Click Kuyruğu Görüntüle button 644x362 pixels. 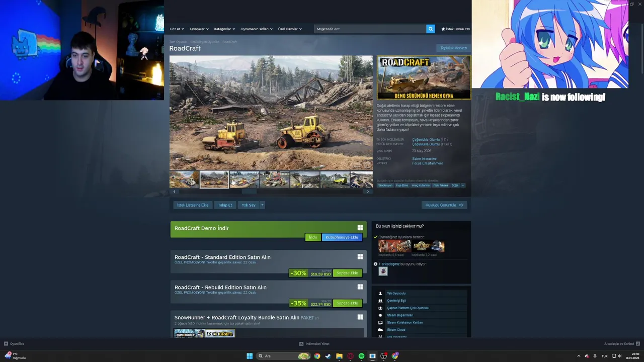click(444, 205)
